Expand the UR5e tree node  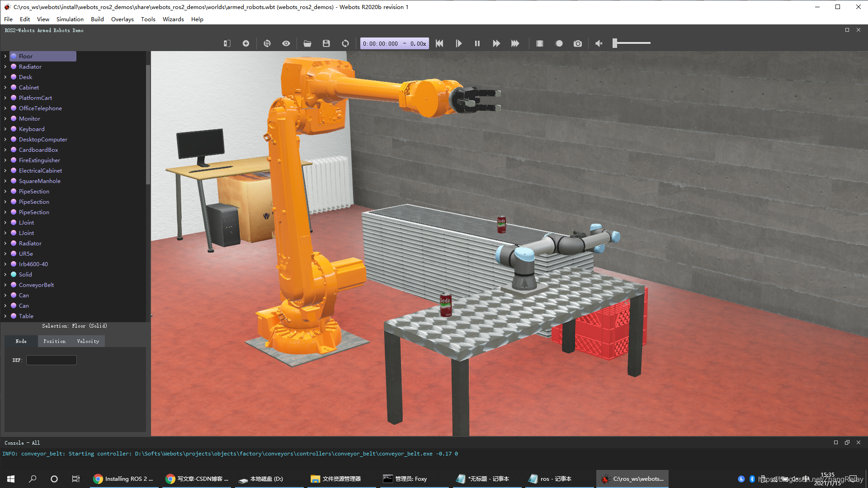point(5,254)
